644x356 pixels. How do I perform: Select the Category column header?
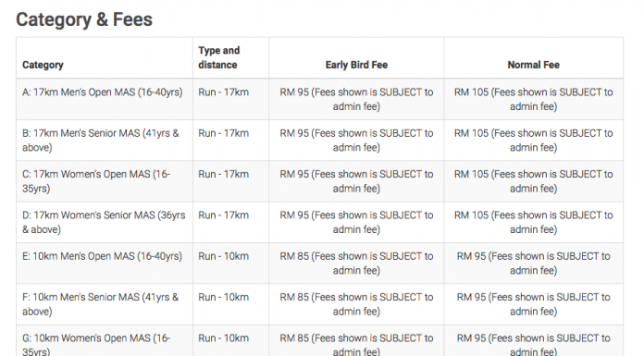tap(43, 65)
